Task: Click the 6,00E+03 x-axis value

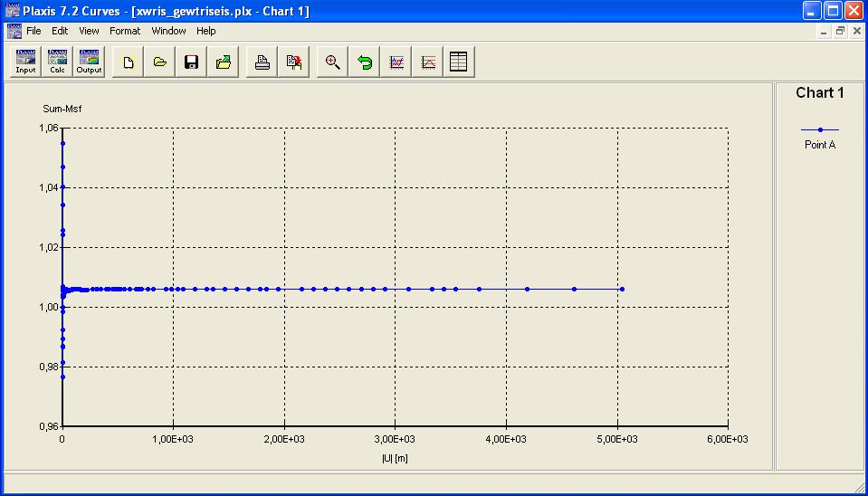Action: pos(728,439)
